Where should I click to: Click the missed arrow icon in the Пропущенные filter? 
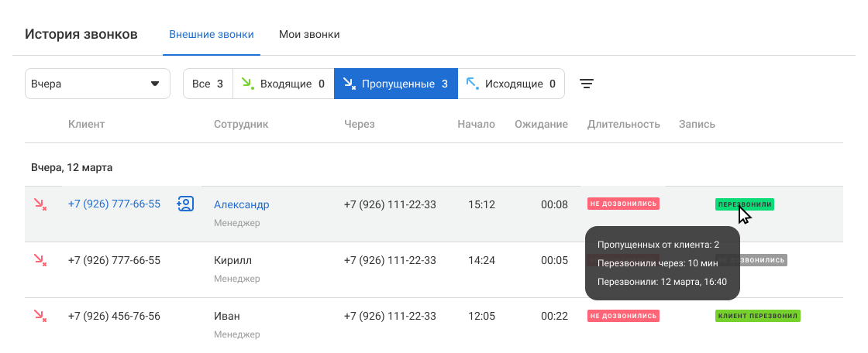click(349, 84)
